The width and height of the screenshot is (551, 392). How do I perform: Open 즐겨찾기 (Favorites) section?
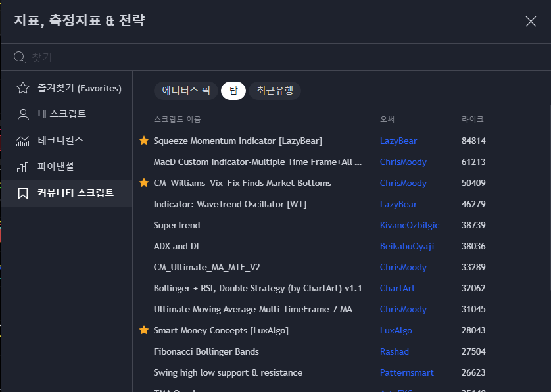coord(66,88)
